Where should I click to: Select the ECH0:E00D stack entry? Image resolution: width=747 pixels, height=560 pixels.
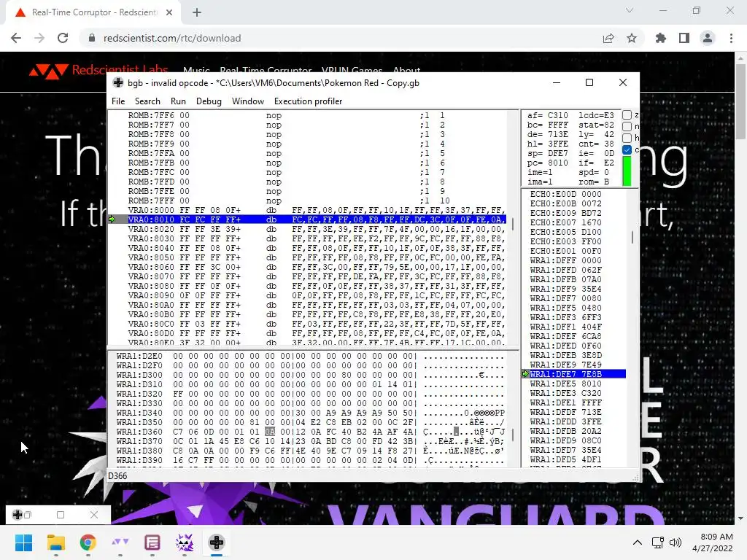574,194
